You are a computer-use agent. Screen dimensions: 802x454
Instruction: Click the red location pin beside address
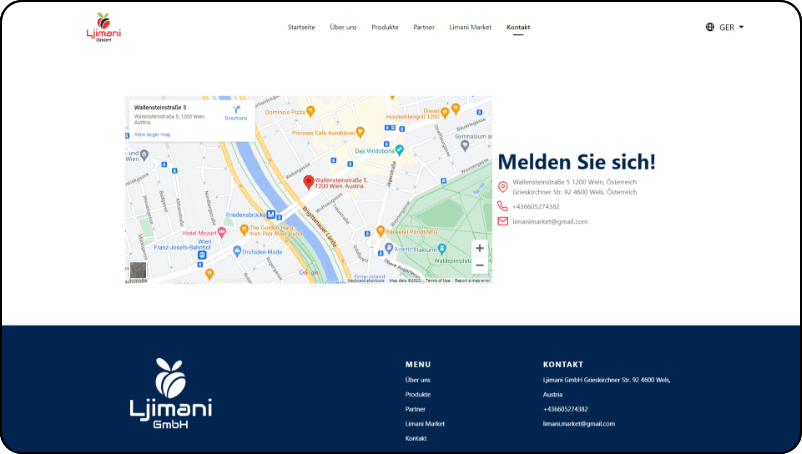(x=503, y=187)
